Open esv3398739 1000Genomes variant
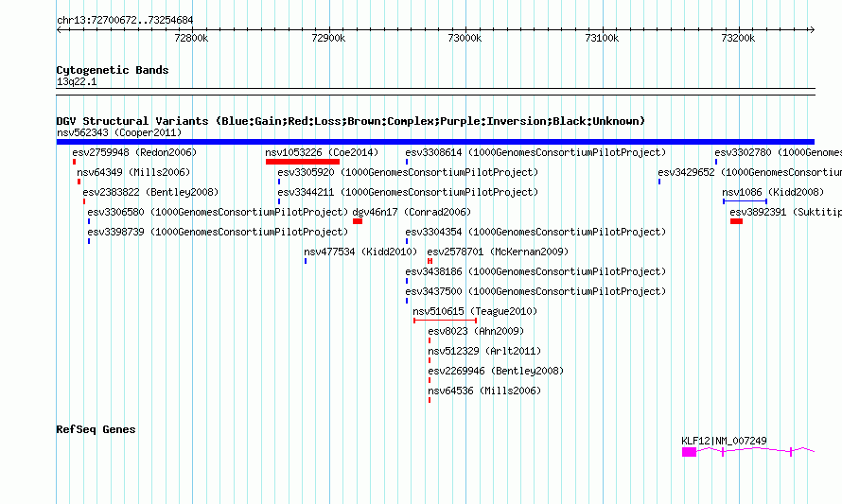 (x=218, y=232)
